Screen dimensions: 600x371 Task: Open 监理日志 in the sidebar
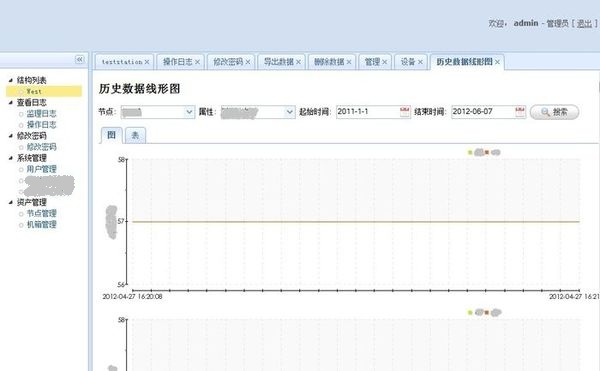pyautogui.click(x=41, y=114)
